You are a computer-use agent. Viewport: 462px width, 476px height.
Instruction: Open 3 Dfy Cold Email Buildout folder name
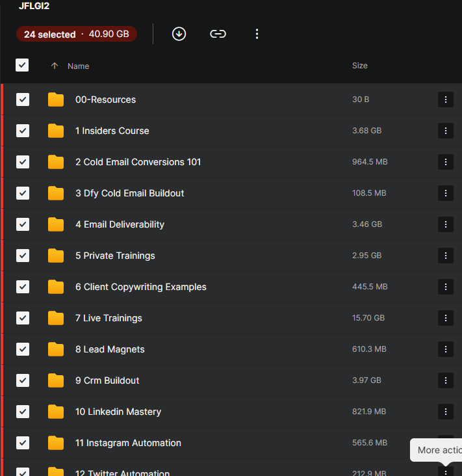(x=129, y=193)
